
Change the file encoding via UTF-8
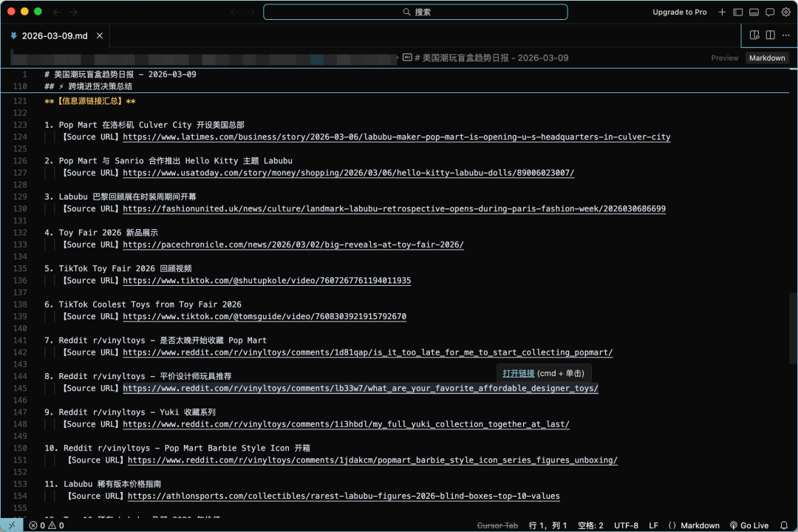(626, 525)
